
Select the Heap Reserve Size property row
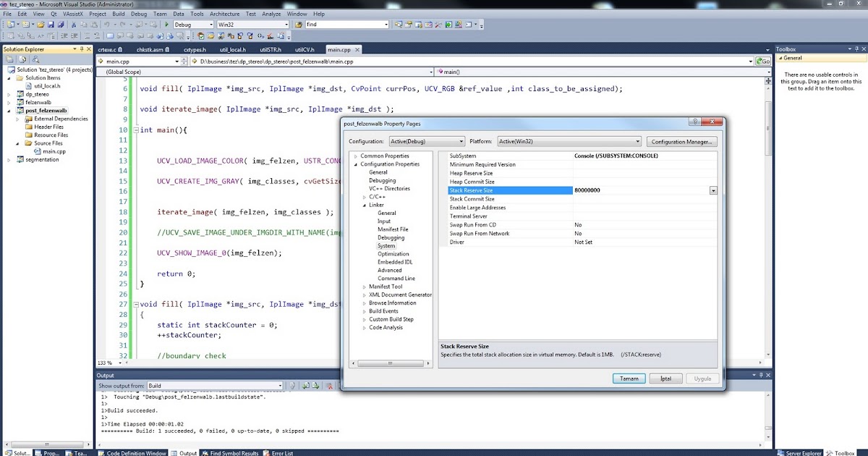[578, 173]
